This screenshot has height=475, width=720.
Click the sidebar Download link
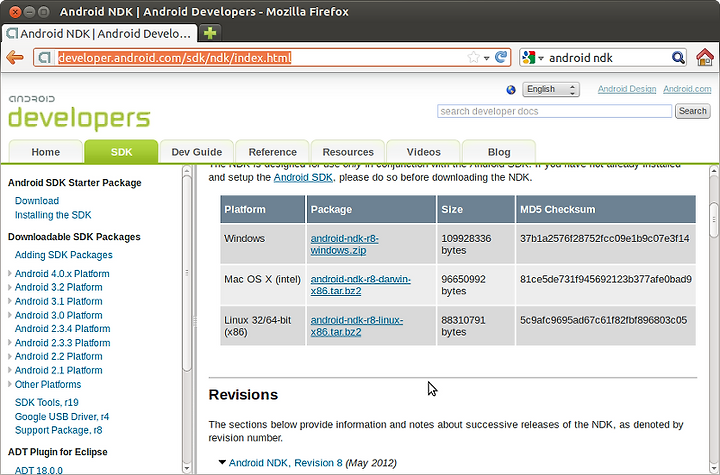click(x=37, y=201)
